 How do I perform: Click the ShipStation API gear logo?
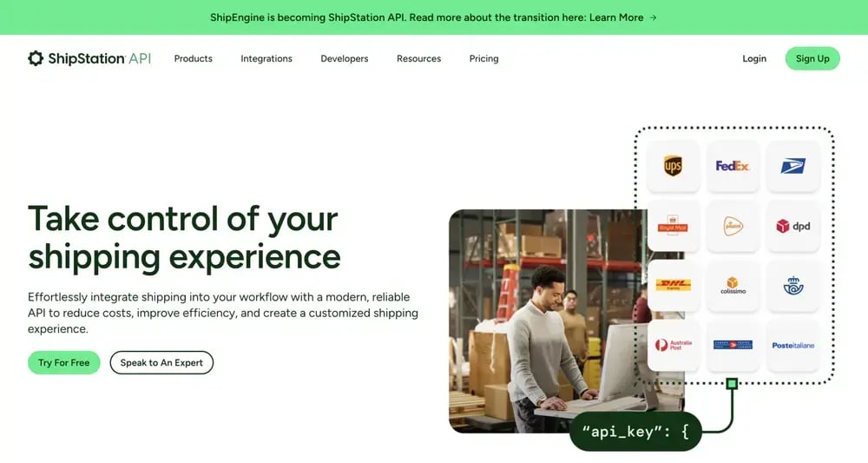point(36,58)
